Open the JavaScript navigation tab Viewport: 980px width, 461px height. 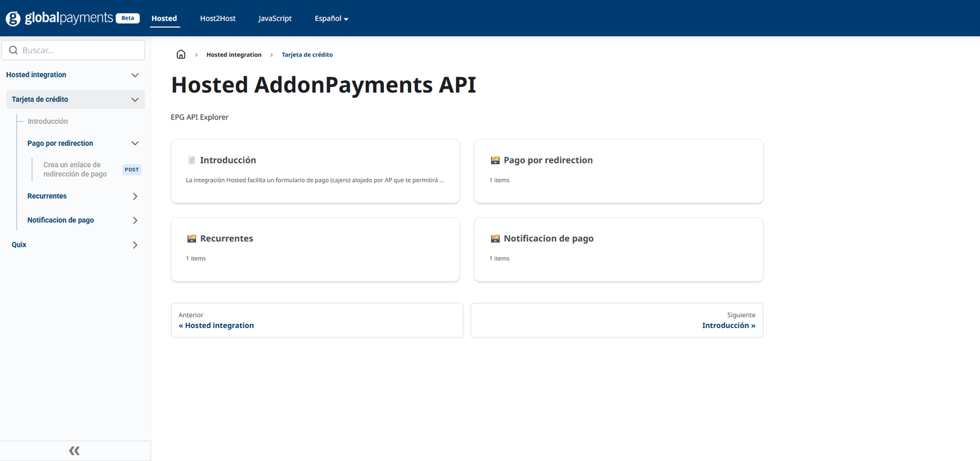click(275, 18)
